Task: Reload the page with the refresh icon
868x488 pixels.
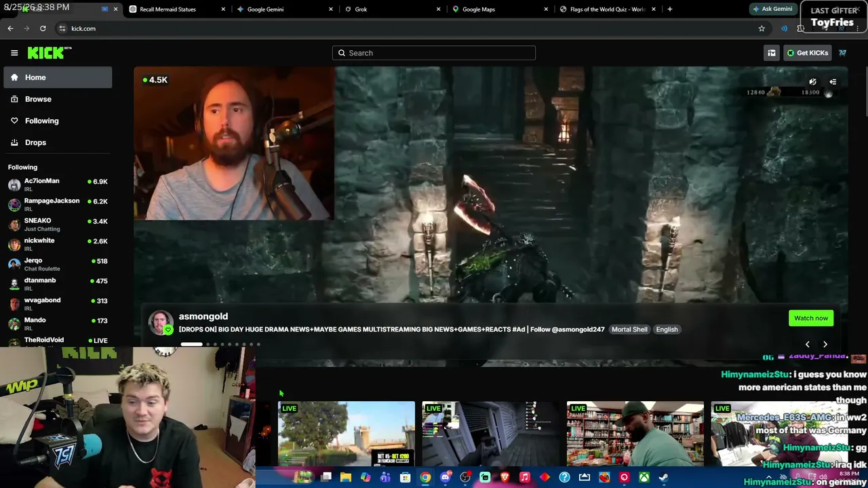Action: tap(43, 28)
